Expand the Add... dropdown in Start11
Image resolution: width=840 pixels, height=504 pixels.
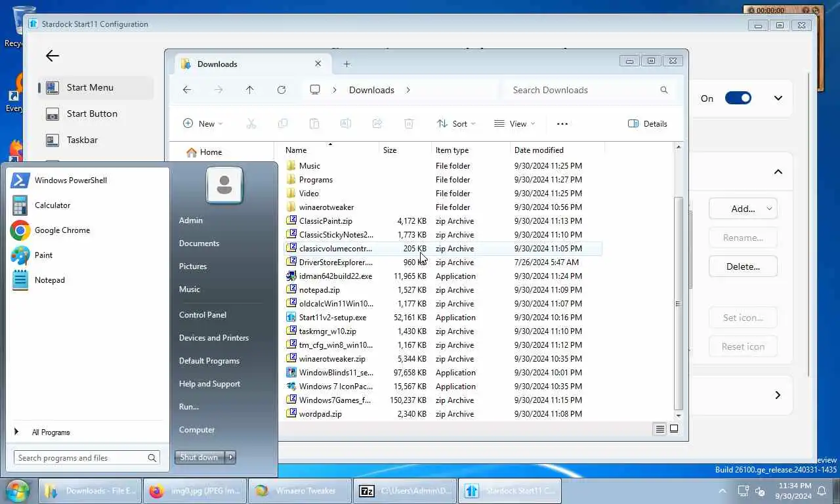point(743,209)
